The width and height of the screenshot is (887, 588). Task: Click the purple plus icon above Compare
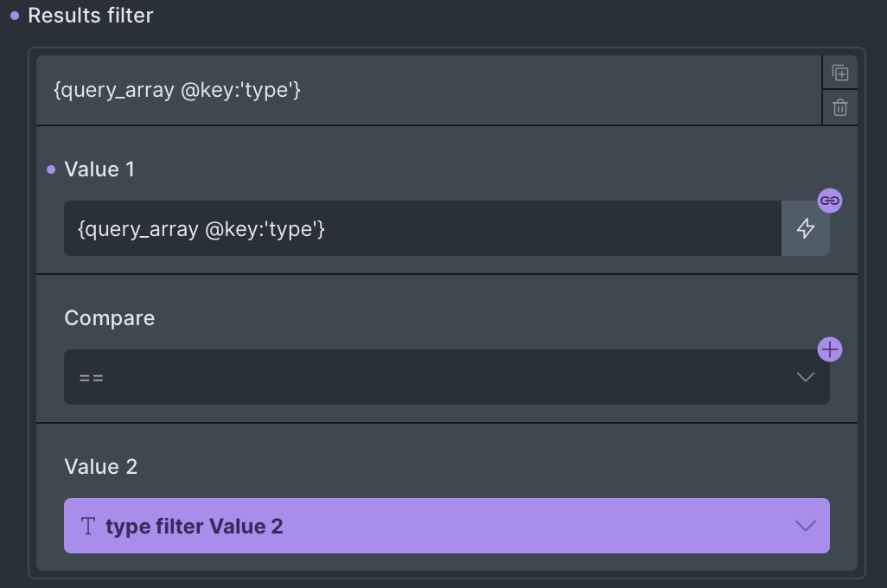coord(830,349)
